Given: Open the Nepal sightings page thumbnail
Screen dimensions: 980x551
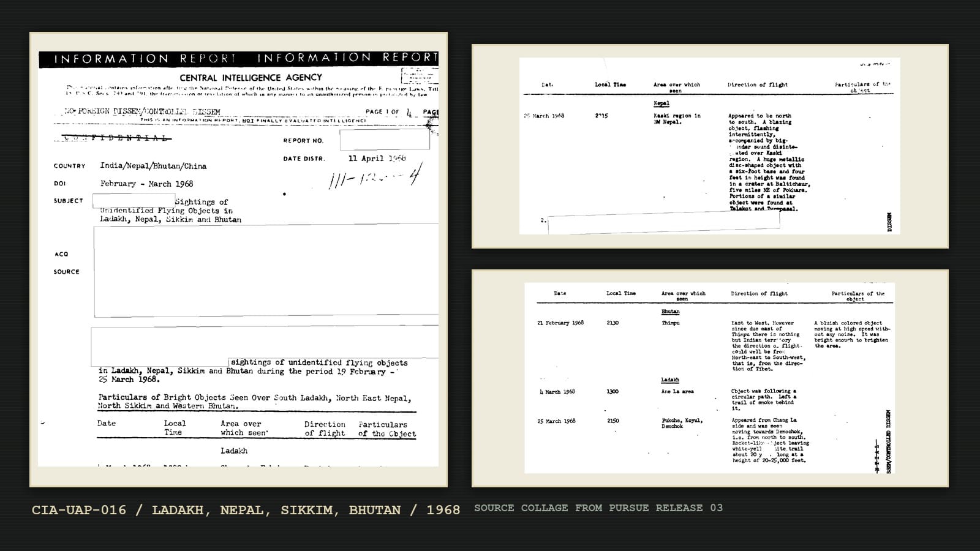Looking at the screenshot, I should (710, 146).
